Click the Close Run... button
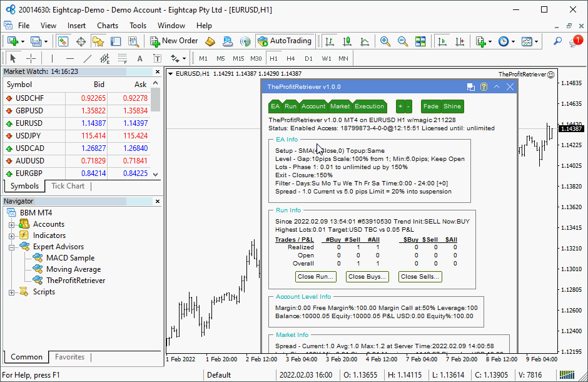The width and height of the screenshot is (588, 382). [x=315, y=276]
